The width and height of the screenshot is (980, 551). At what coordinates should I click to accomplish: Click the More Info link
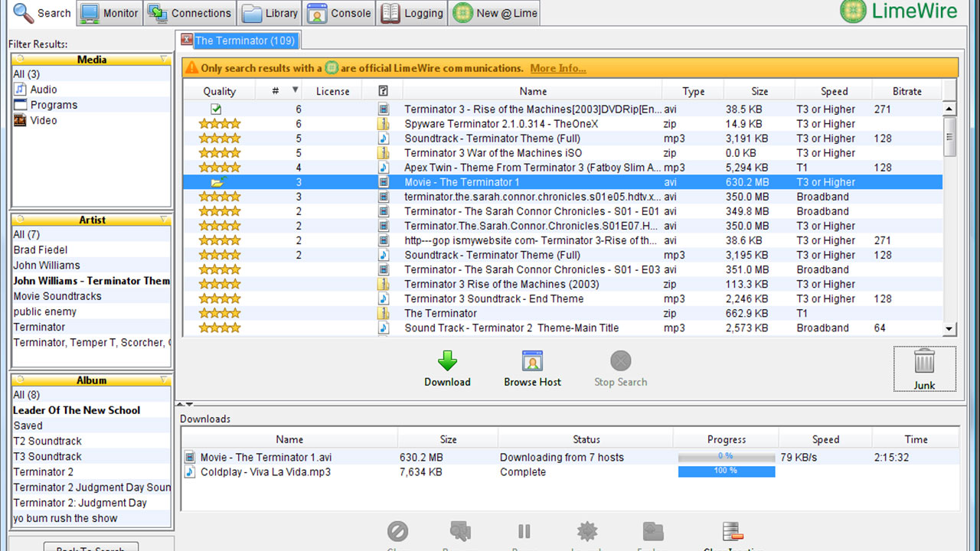[x=557, y=68]
